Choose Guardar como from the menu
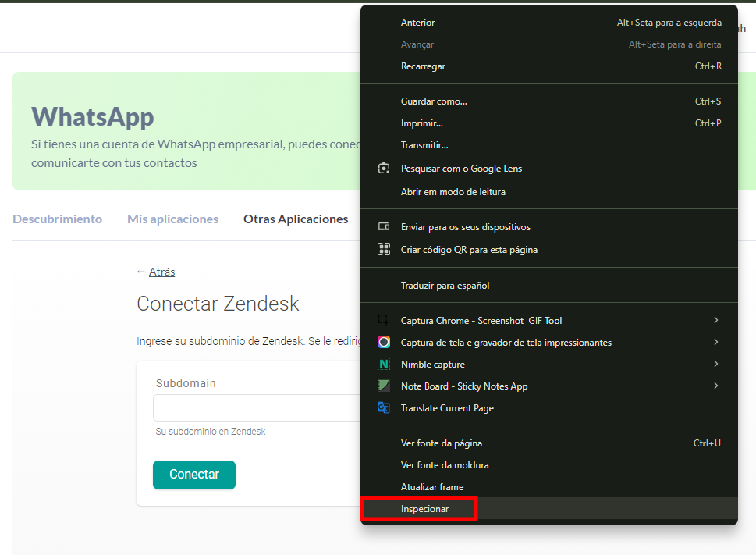 tap(434, 101)
